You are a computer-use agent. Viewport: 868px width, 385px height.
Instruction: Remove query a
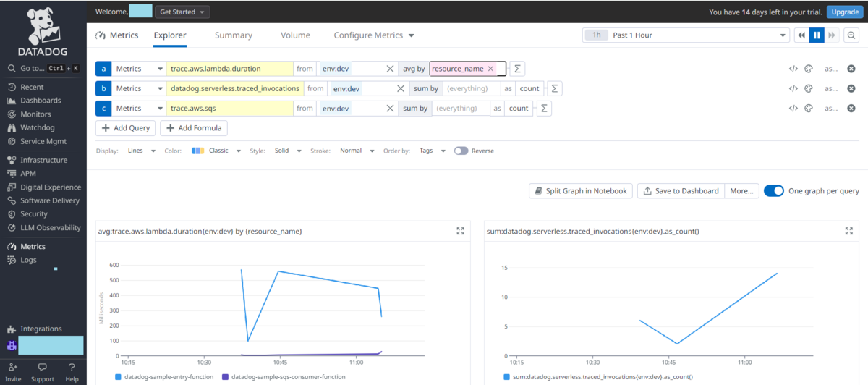tap(851, 69)
